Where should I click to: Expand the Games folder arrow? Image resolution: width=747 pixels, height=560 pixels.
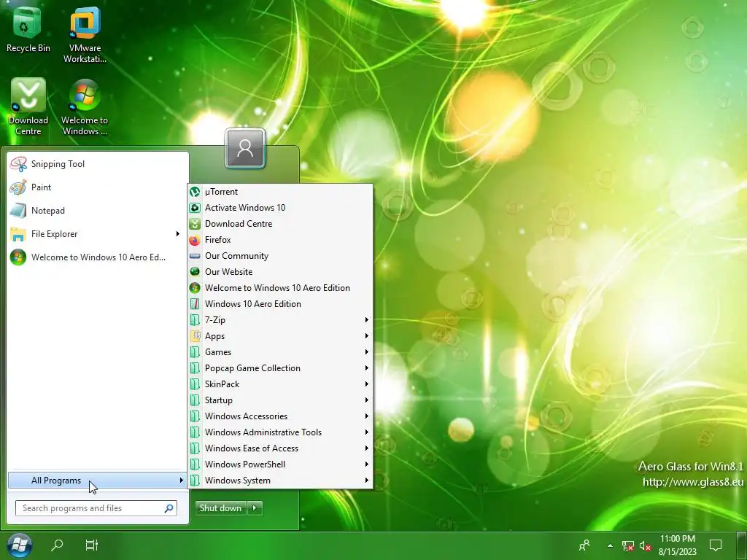coord(367,352)
